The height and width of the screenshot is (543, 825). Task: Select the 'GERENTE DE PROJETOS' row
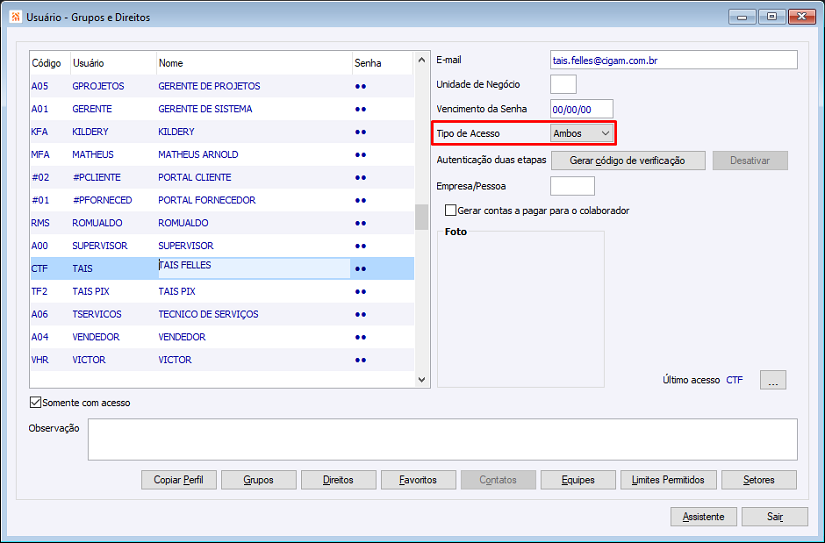tap(222, 86)
